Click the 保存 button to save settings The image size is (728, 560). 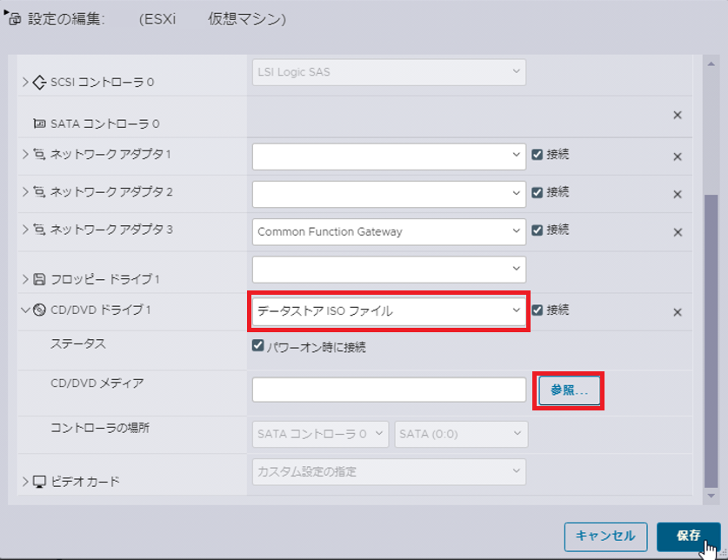pos(688,537)
